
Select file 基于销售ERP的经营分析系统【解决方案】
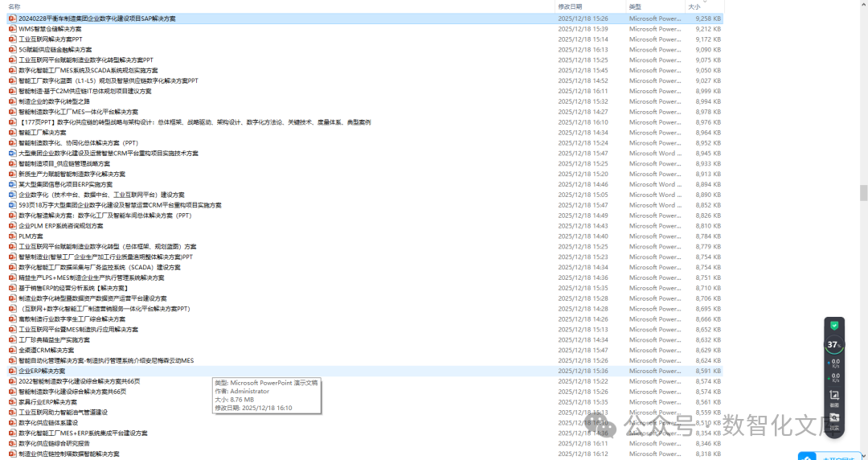pos(73,288)
